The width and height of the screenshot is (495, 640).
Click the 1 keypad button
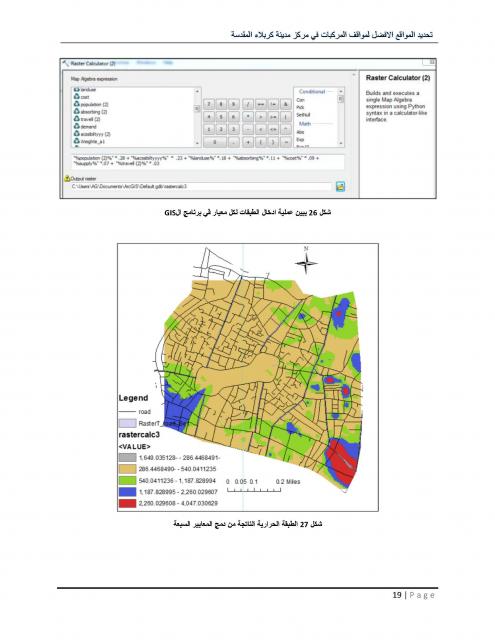point(209,129)
